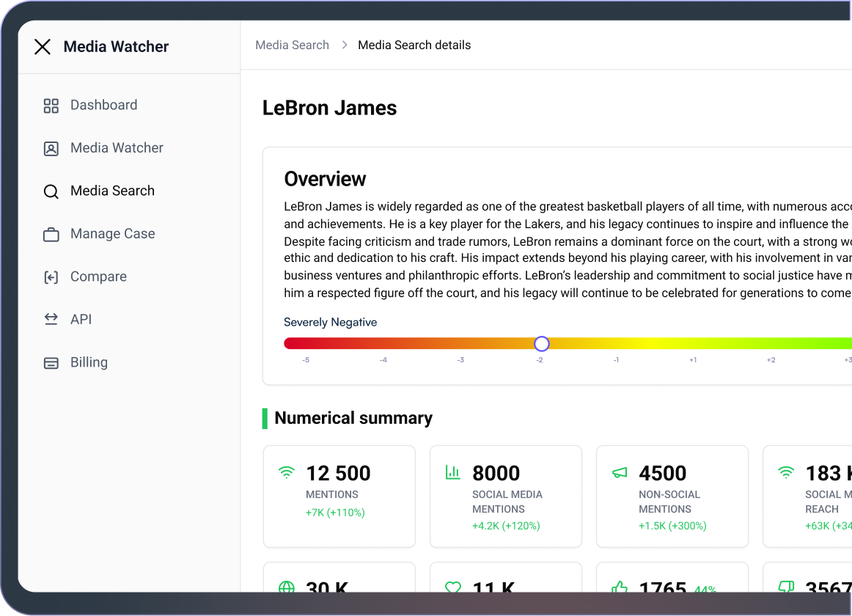Open the 4500 Non-Social Mentions card

click(672, 496)
